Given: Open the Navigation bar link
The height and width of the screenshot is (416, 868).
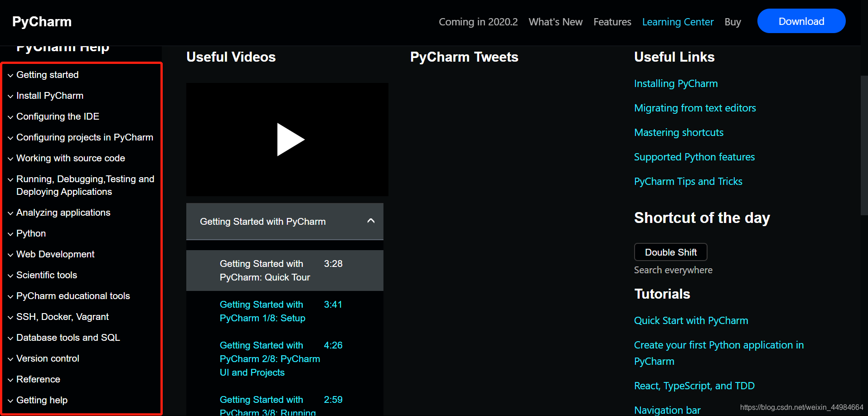Looking at the screenshot, I should (667, 410).
